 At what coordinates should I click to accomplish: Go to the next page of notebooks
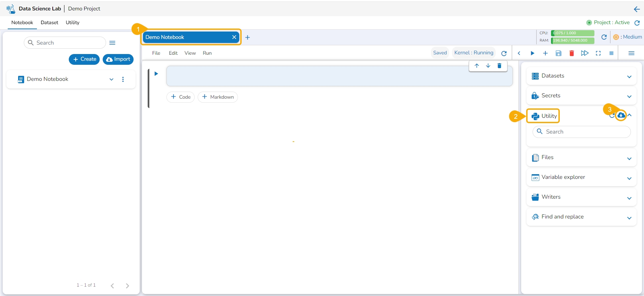point(127,286)
